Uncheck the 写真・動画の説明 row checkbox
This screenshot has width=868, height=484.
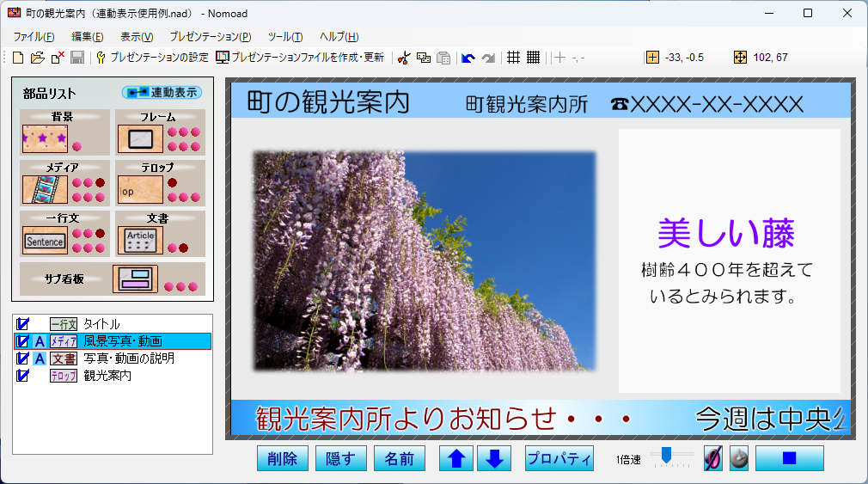[22, 358]
